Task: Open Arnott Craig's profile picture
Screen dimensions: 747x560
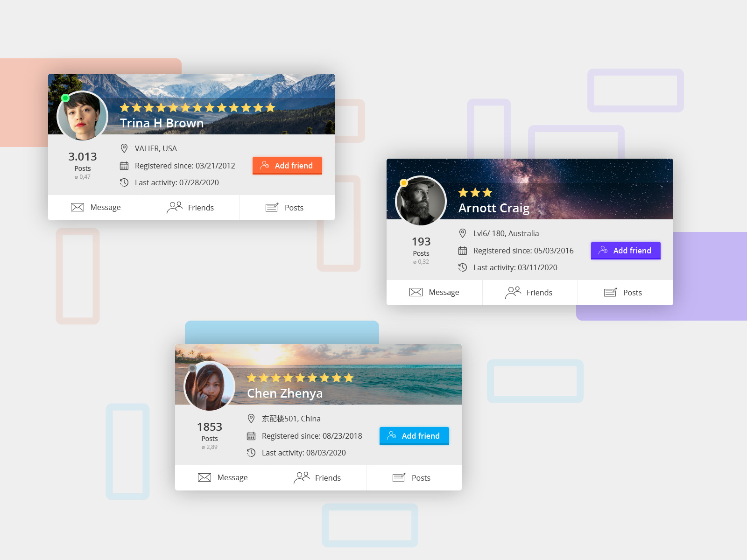Action: 421,201
